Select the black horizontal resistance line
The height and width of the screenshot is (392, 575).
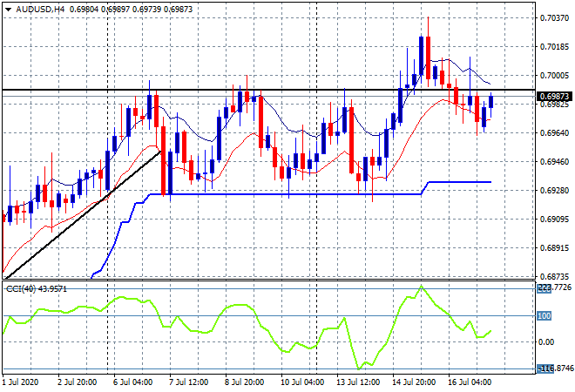click(268, 90)
